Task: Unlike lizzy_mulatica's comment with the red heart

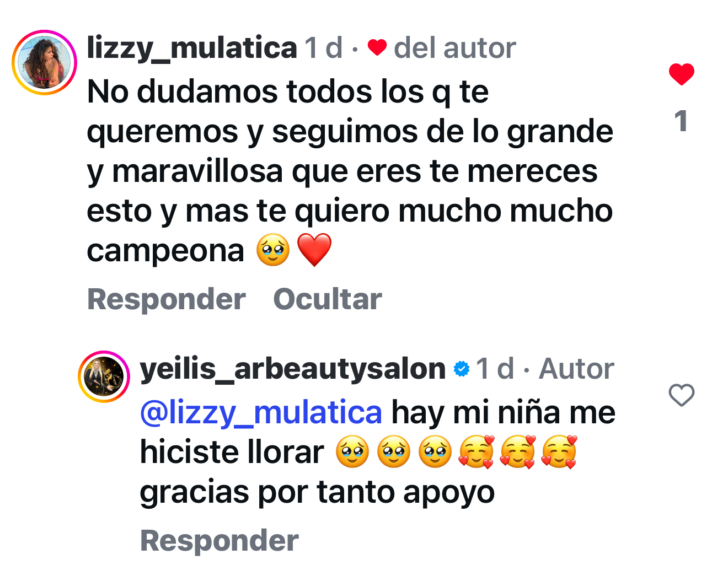Action: coord(681,74)
